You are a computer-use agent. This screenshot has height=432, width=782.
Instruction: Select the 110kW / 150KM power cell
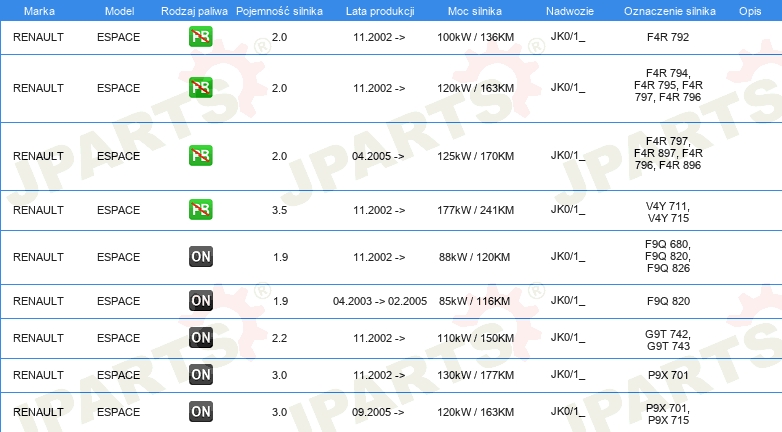tap(475, 338)
